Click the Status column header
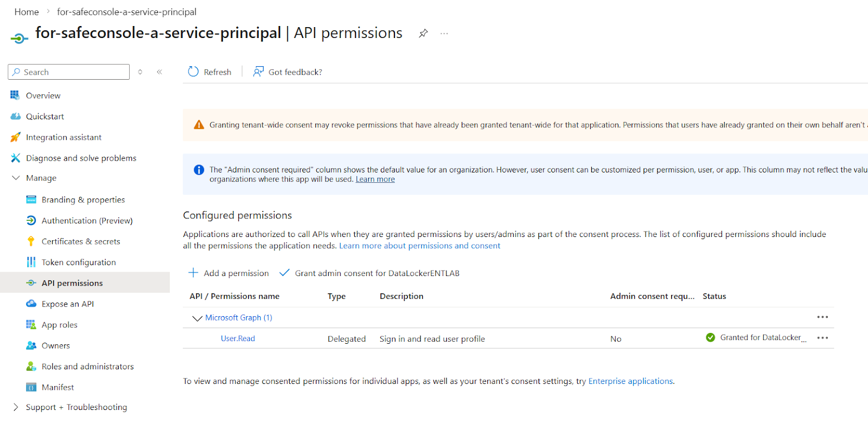868x436 pixels. pyautogui.click(x=714, y=296)
